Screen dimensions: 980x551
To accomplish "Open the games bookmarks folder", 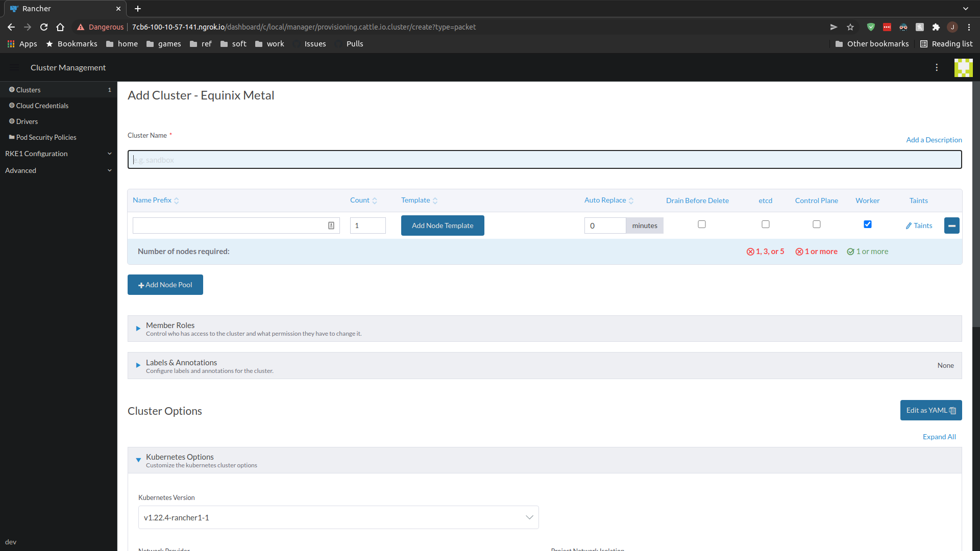I will pos(163,44).
